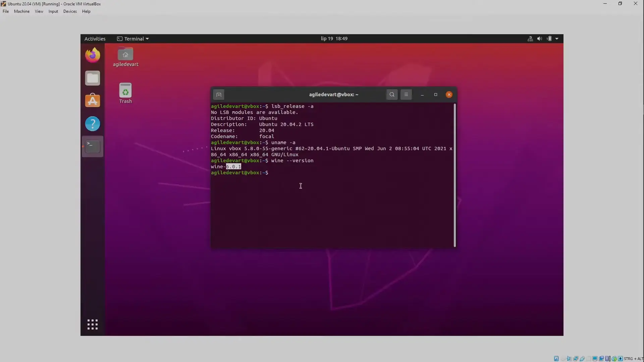
Task: Click the mouse integration status icon
Action: tap(614, 359)
